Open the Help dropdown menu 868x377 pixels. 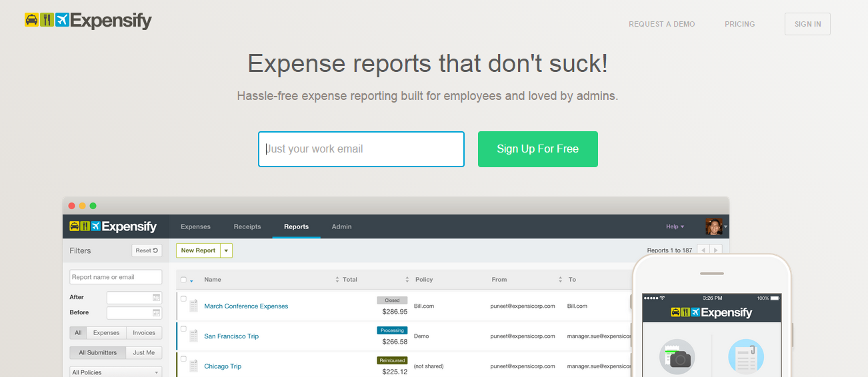675,226
